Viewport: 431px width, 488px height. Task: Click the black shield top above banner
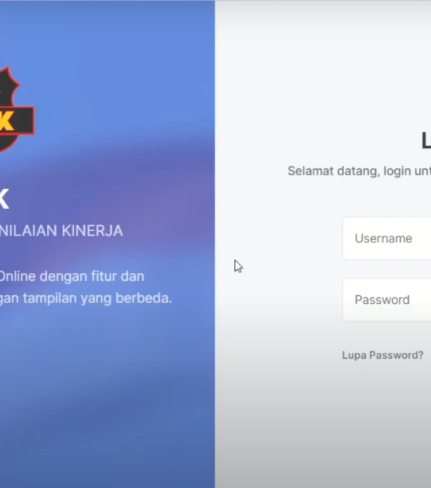(8, 86)
